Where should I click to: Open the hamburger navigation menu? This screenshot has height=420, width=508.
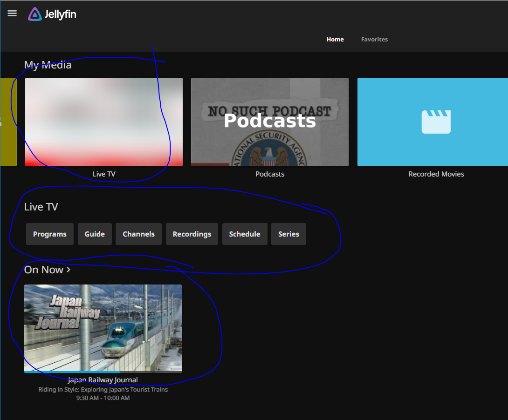click(x=12, y=14)
